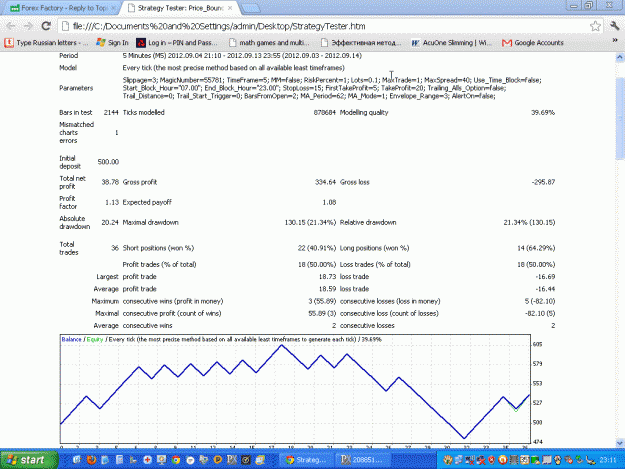Click the Model row Every tick text
The image size is (625, 469).
234,68
